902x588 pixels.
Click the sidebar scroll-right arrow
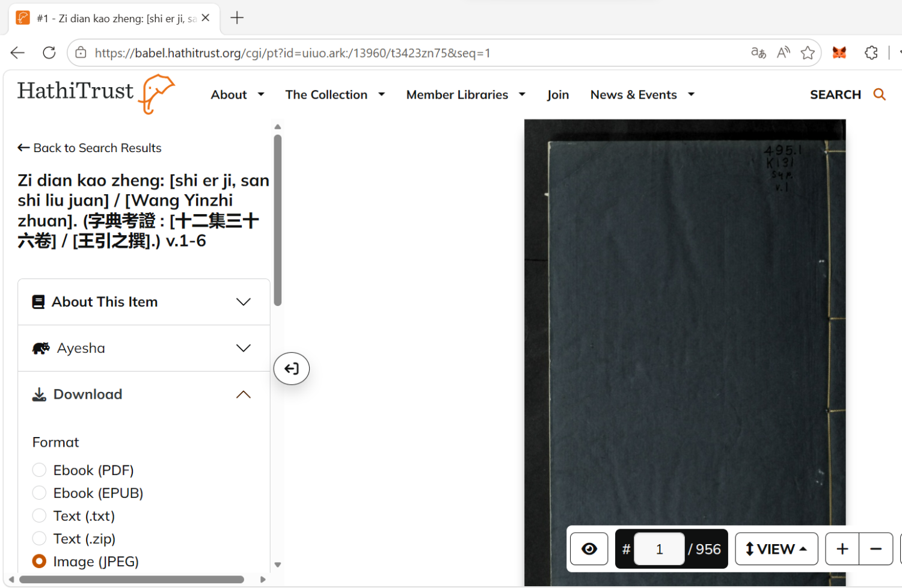pyautogui.click(x=263, y=580)
